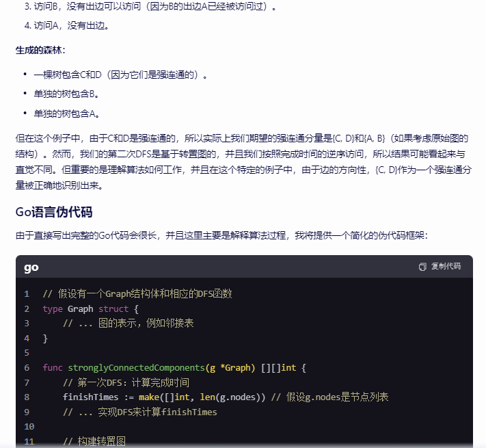Click comment '假设g.nodes是节点列表'
Screen dimensions: 486x448
329,397
